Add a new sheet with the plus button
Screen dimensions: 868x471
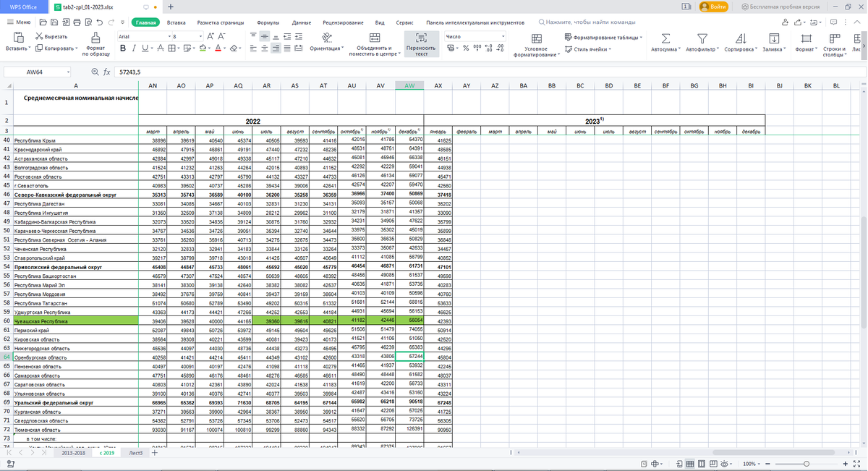(x=154, y=453)
